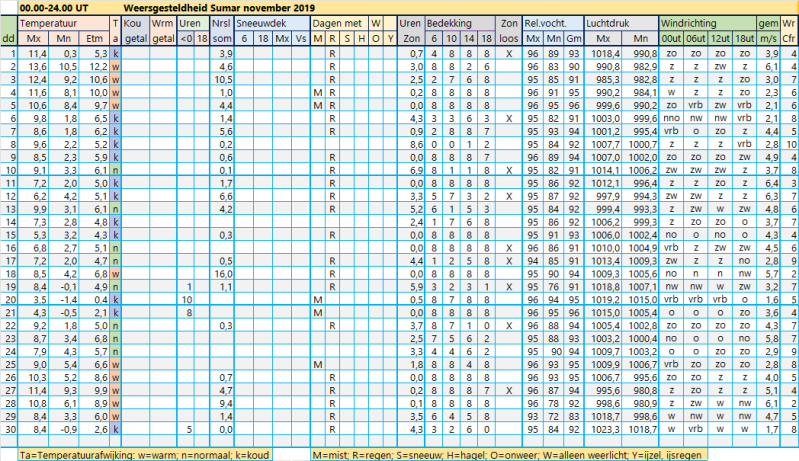The image size is (799, 461).
Task: Click the Etm temperature subheader
Action: pyautogui.click(x=95, y=37)
